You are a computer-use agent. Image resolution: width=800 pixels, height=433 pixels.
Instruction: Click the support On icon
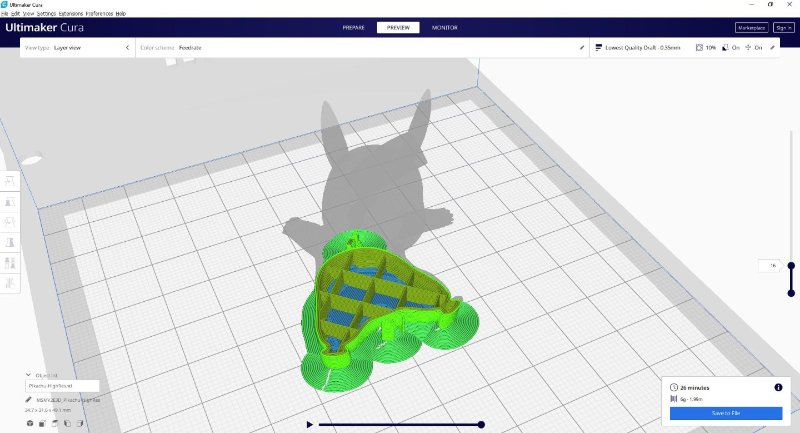tap(725, 47)
